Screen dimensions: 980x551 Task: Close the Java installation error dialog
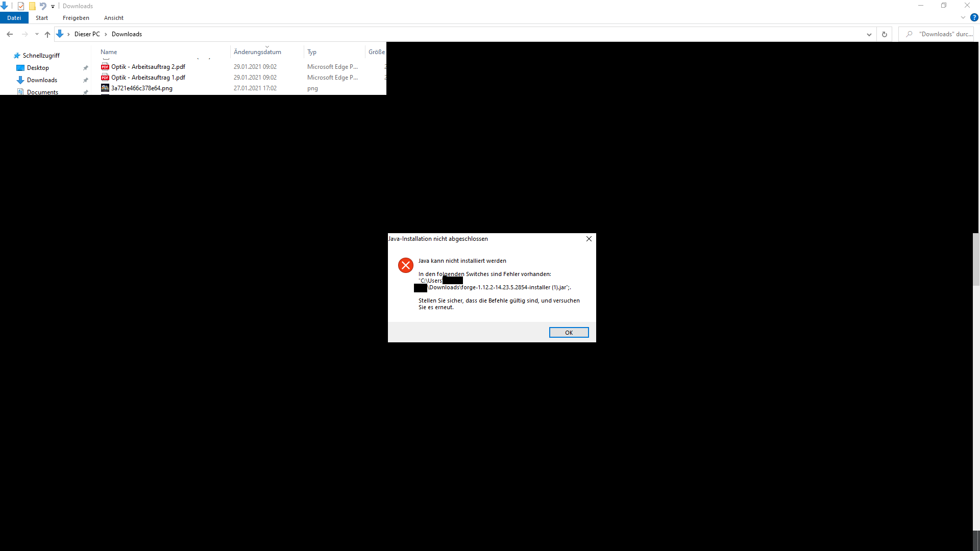pos(569,332)
